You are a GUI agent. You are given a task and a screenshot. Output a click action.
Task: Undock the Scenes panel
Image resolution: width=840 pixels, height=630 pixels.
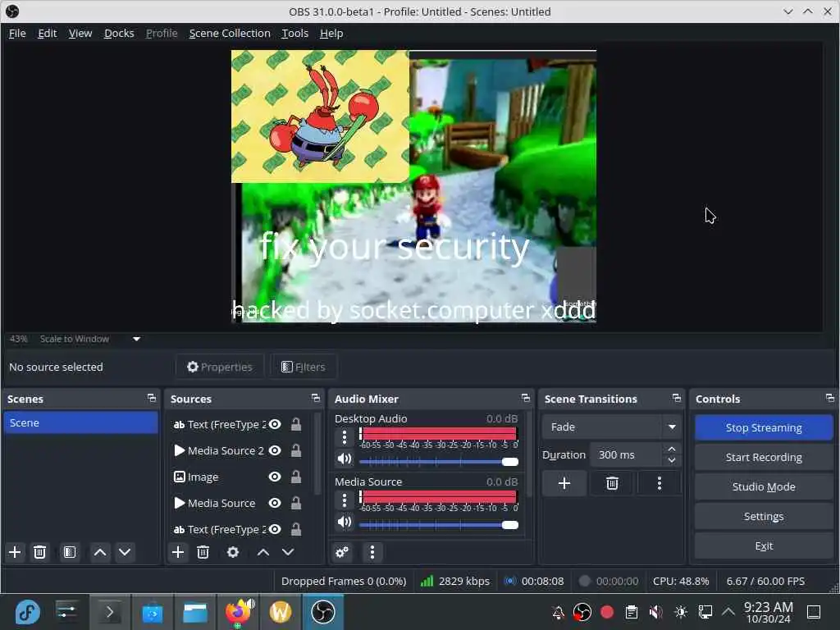pos(152,398)
